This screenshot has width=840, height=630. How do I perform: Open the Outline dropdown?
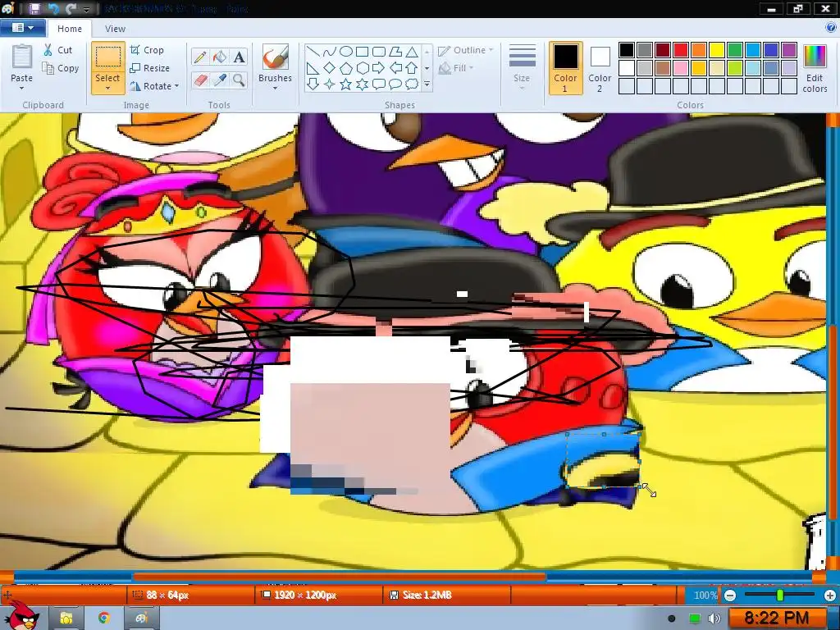(466, 50)
